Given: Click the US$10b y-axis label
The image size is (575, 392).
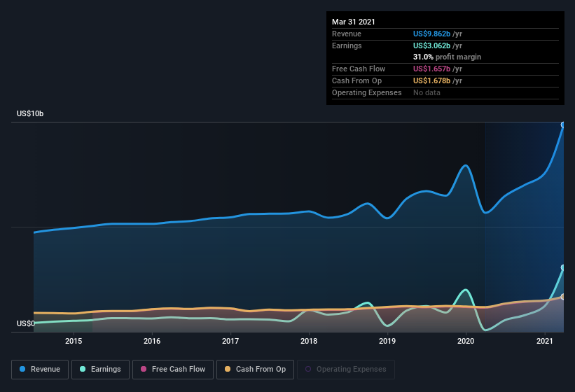Looking at the screenshot, I should pyautogui.click(x=30, y=114).
